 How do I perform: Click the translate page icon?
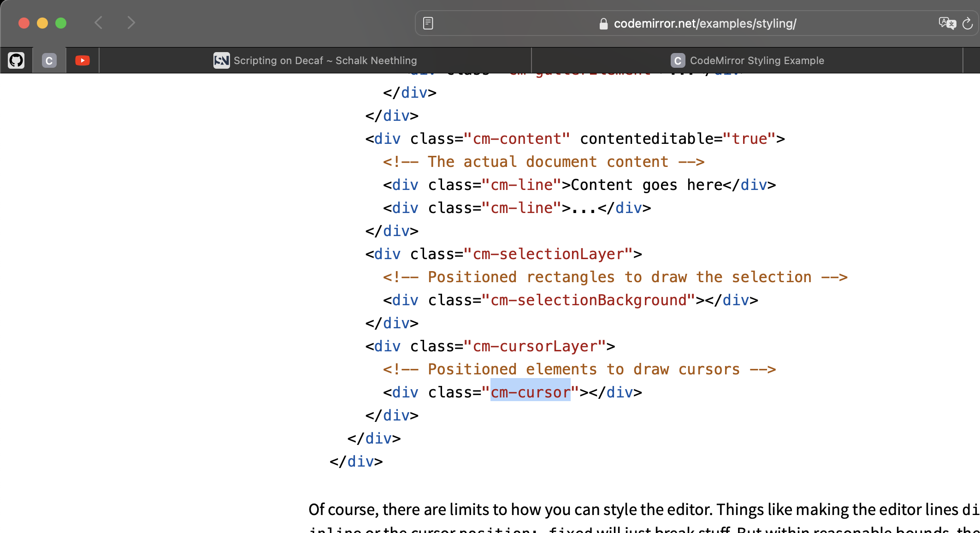(947, 23)
